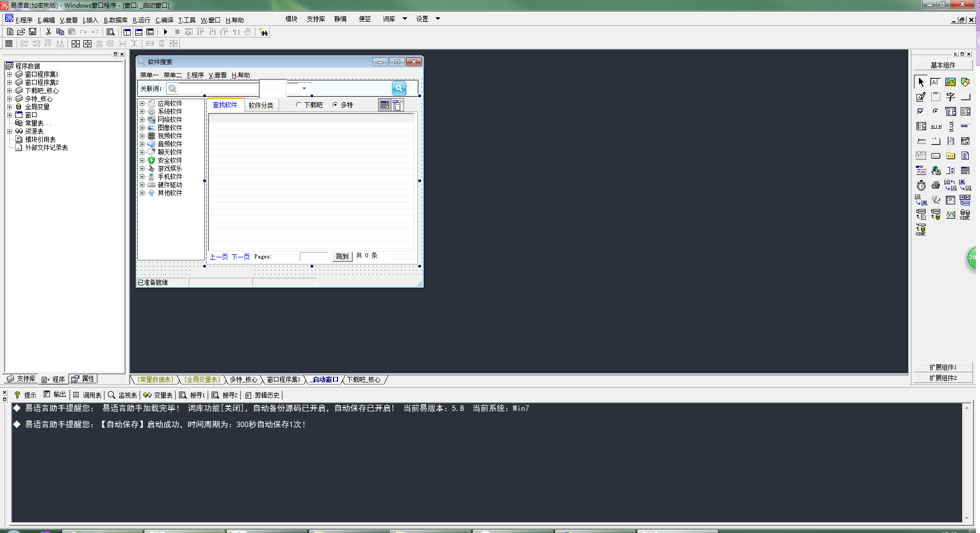Open the C.编译 menu
The image size is (980, 533).
click(x=164, y=20)
